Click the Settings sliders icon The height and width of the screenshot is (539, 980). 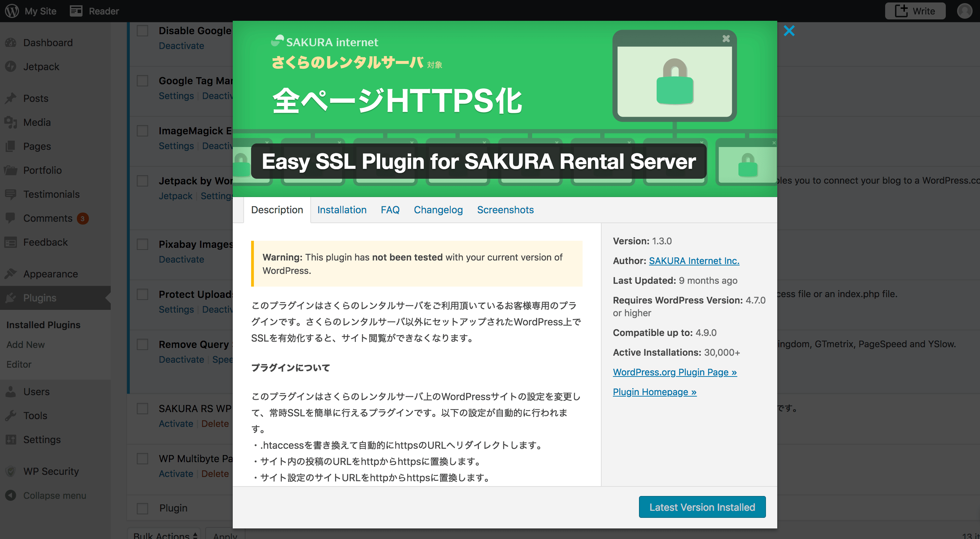coord(11,439)
